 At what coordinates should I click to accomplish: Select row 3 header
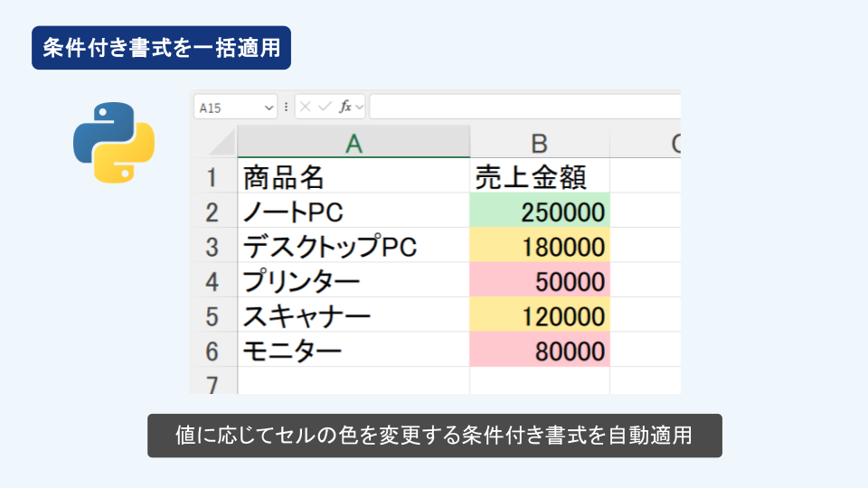tap(213, 245)
